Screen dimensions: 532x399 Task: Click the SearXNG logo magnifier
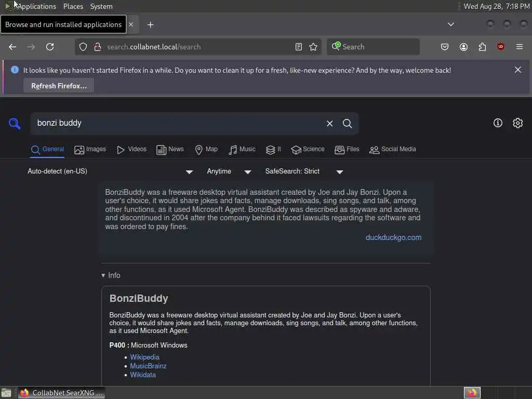click(15, 124)
